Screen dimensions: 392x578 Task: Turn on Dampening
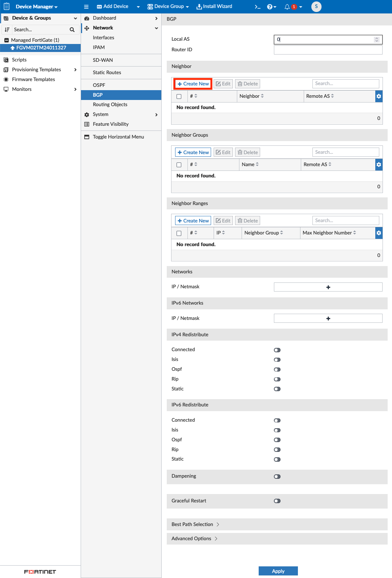277,477
